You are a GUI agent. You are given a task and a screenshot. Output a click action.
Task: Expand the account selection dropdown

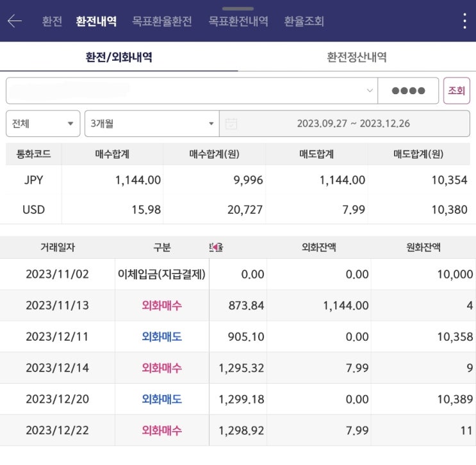pos(370,91)
